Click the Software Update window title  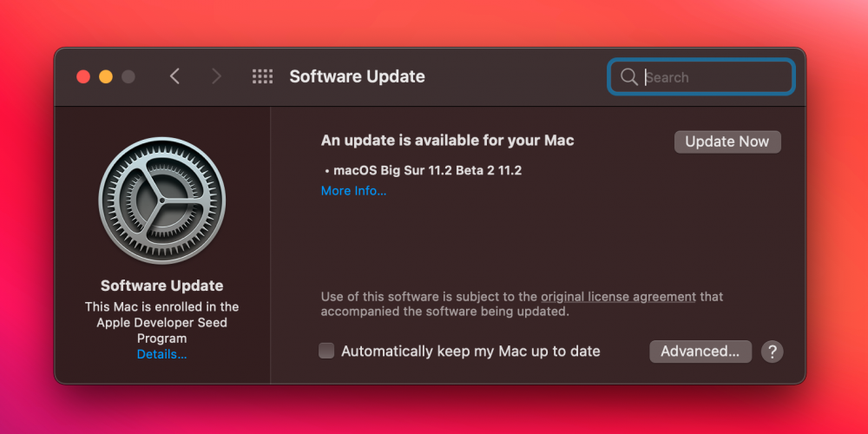[x=357, y=76]
